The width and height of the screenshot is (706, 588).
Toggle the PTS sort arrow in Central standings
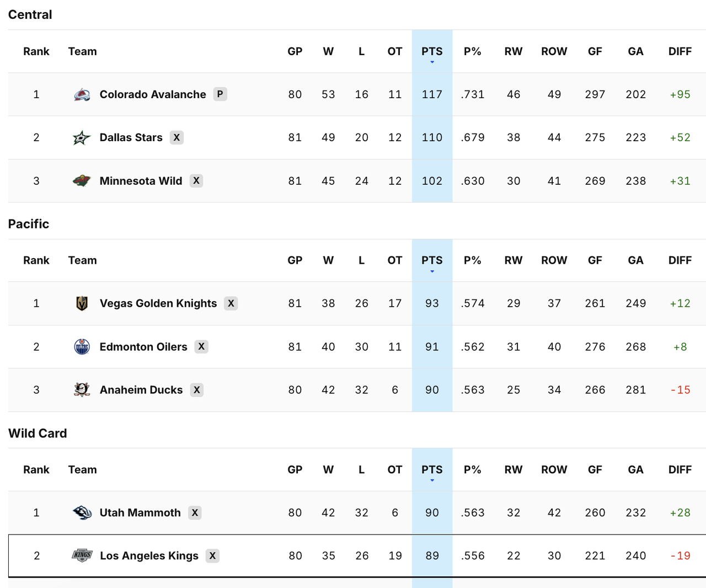point(432,62)
